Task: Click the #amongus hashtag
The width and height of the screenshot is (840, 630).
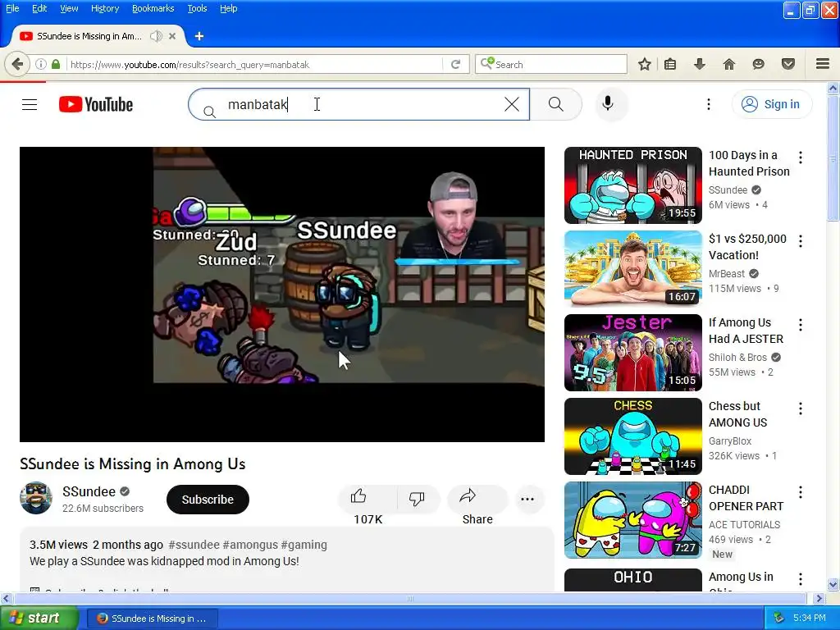Action: pyautogui.click(x=250, y=545)
